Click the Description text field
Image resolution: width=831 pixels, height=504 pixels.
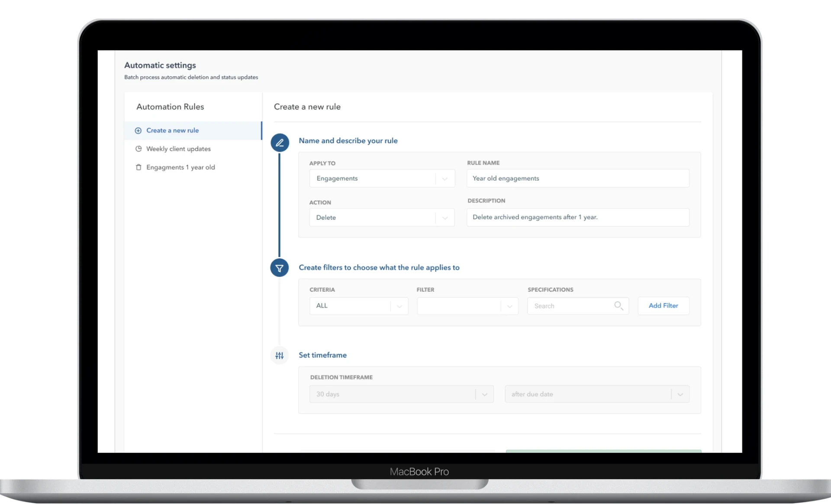tap(578, 217)
